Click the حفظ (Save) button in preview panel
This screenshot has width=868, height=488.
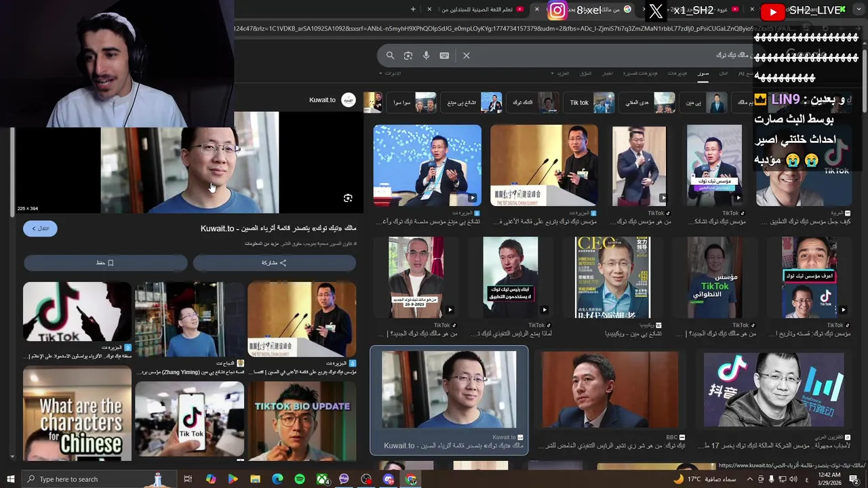pyautogui.click(x=105, y=262)
